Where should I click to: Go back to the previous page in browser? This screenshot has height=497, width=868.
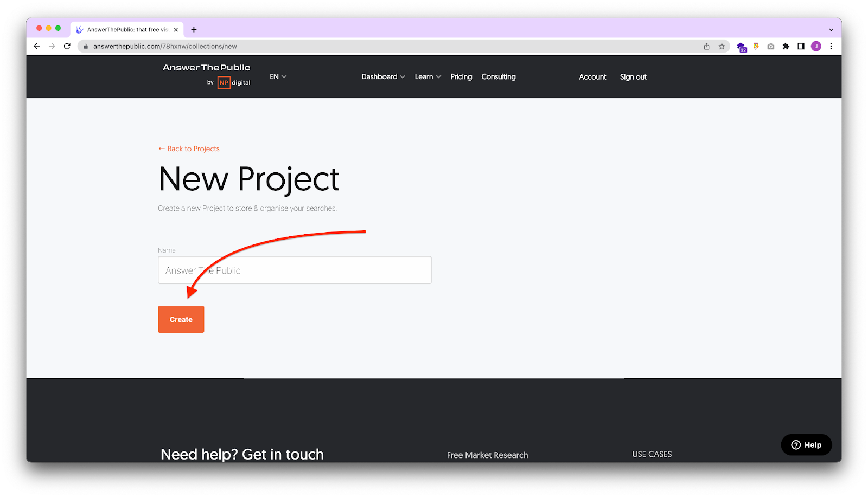[x=37, y=47]
